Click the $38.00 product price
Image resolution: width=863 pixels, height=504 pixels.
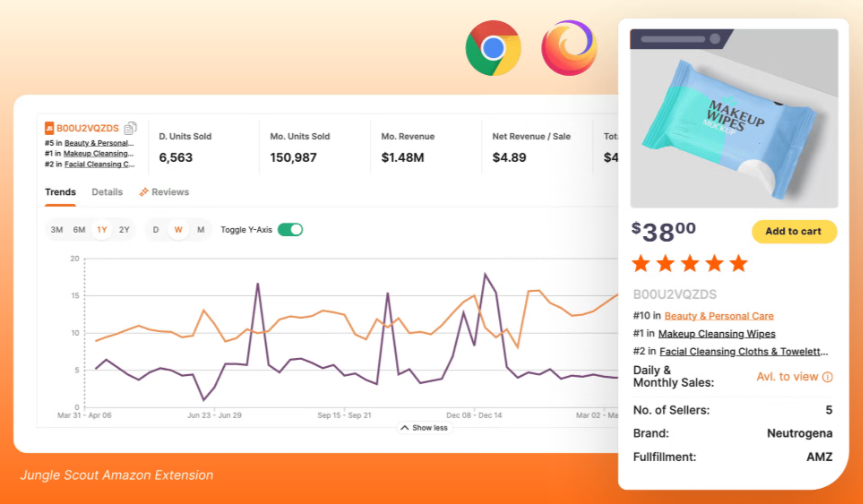pyautogui.click(x=663, y=231)
